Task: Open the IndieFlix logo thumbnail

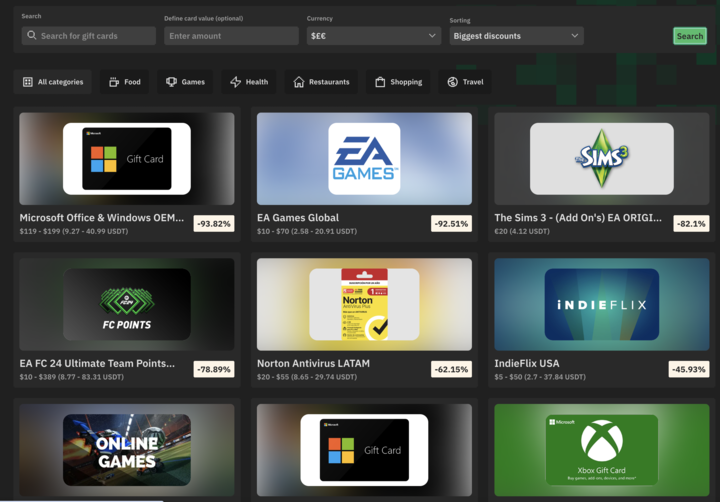Action: tap(602, 304)
